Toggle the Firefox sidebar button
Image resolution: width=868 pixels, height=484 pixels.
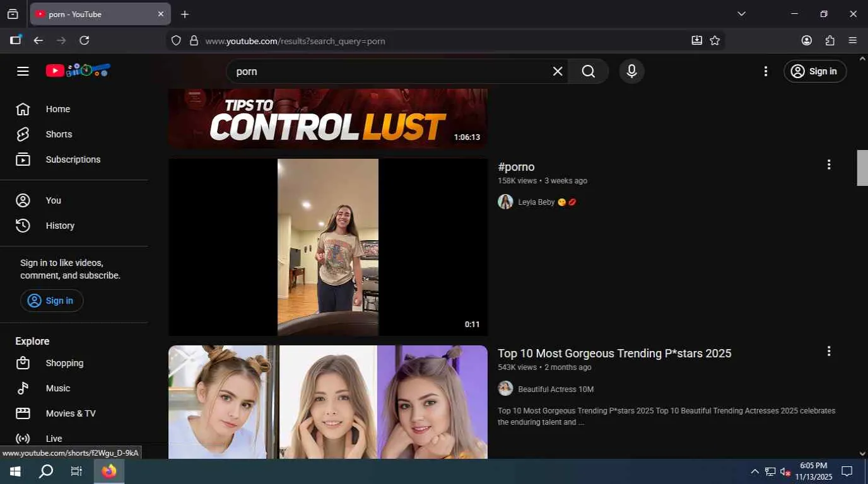click(16, 40)
